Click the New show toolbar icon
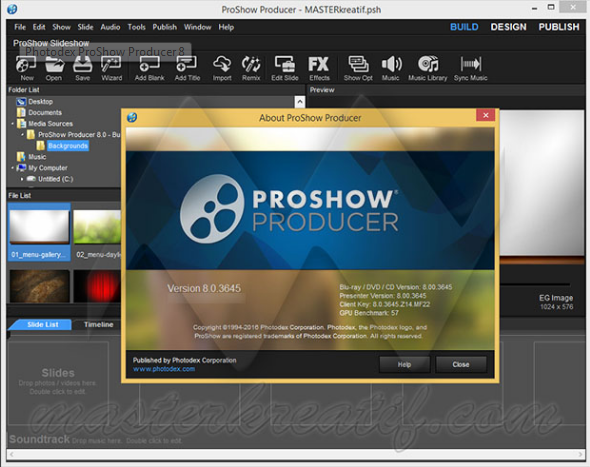The image size is (590, 467). [26, 68]
